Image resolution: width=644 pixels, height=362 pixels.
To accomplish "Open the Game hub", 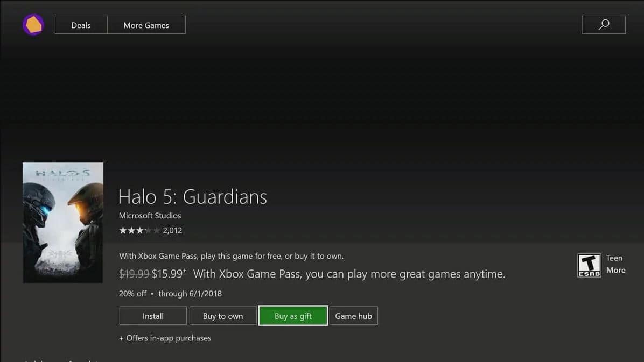I will point(353,316).
